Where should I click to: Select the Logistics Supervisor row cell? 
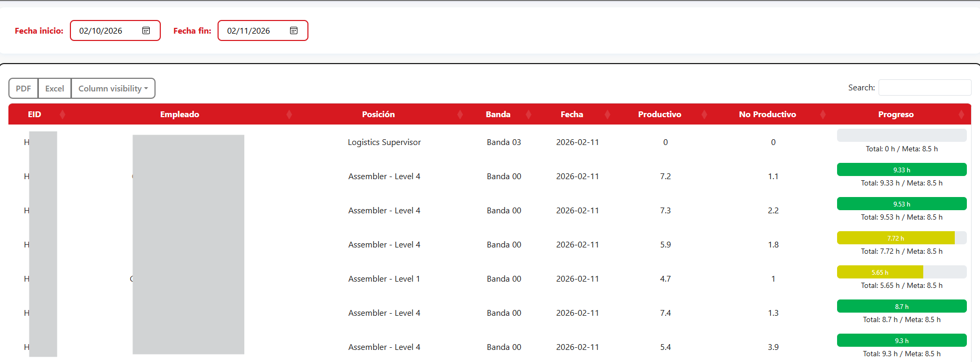pos(384,142)
